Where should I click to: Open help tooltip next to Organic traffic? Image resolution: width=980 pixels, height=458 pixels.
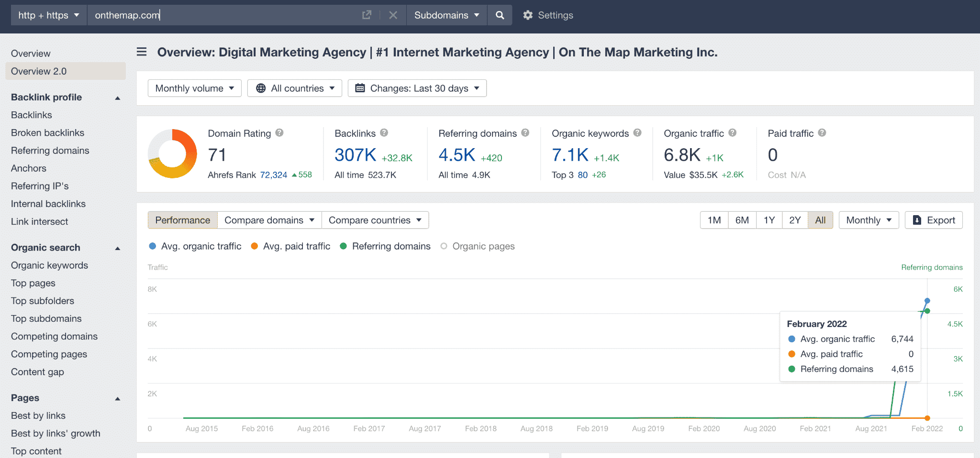[732, 132]
